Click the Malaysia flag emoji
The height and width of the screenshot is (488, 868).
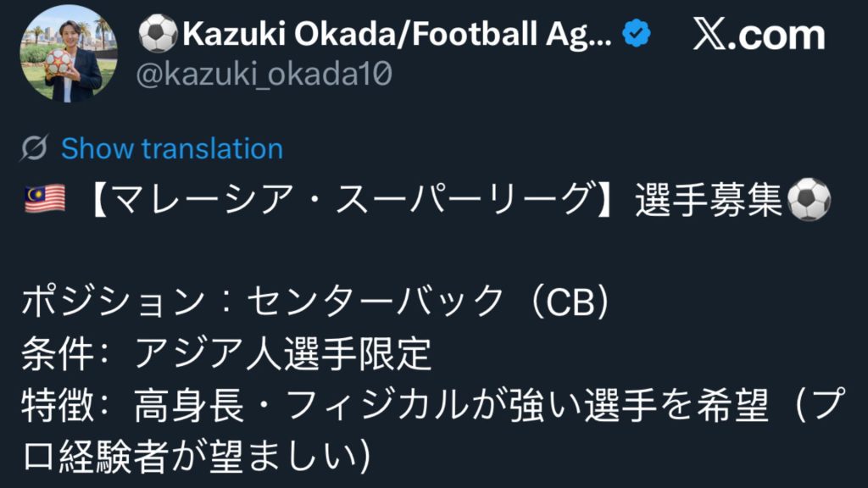(x=46, y=202)
